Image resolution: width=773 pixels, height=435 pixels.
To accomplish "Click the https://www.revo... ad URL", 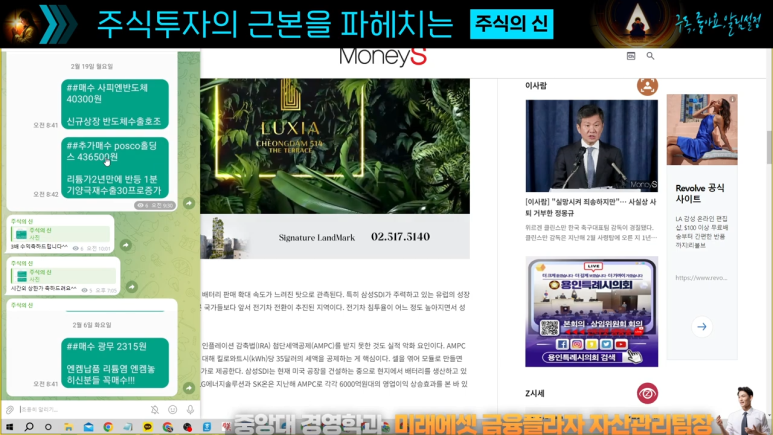I will 701,278.
